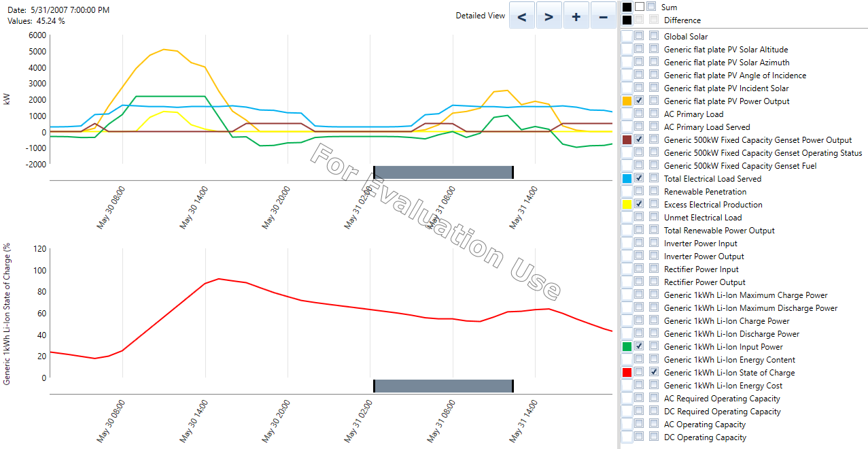The width and height of the screenshot is (868, 449).
Task: Enable the Sum checkbox
Action: (x=638, y=7)
